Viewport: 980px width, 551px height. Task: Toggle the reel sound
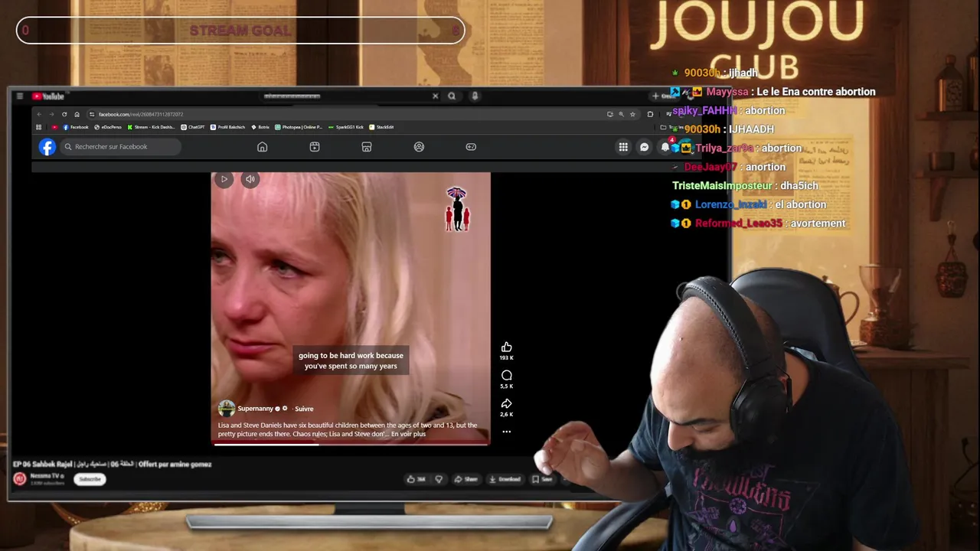click(x=250, y=179)
